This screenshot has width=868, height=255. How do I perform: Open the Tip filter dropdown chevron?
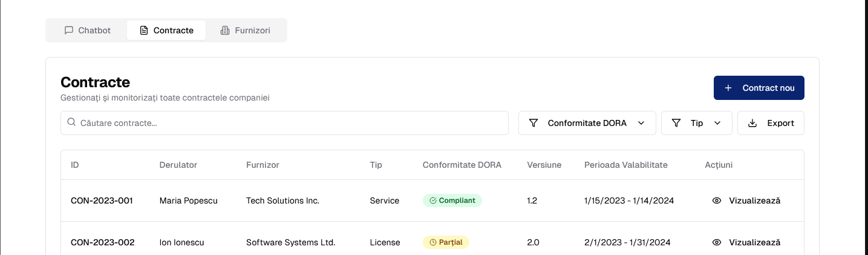click(717, 123)
